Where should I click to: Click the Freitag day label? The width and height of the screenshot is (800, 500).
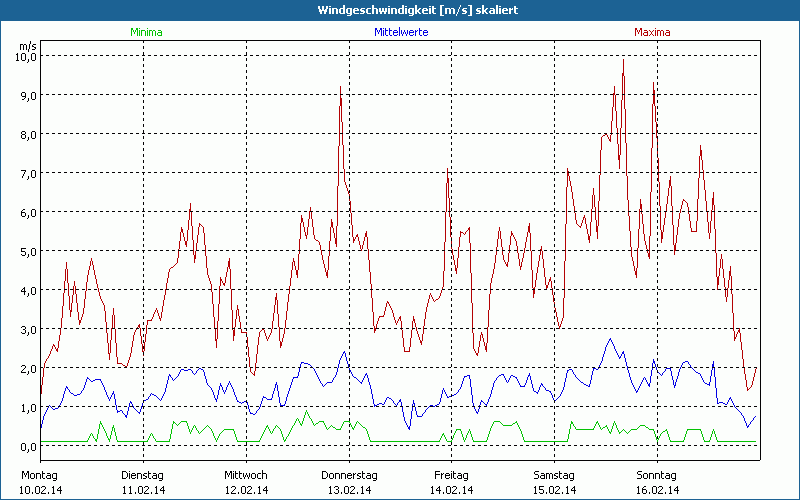pyautogui.click(x=451, y=475)
